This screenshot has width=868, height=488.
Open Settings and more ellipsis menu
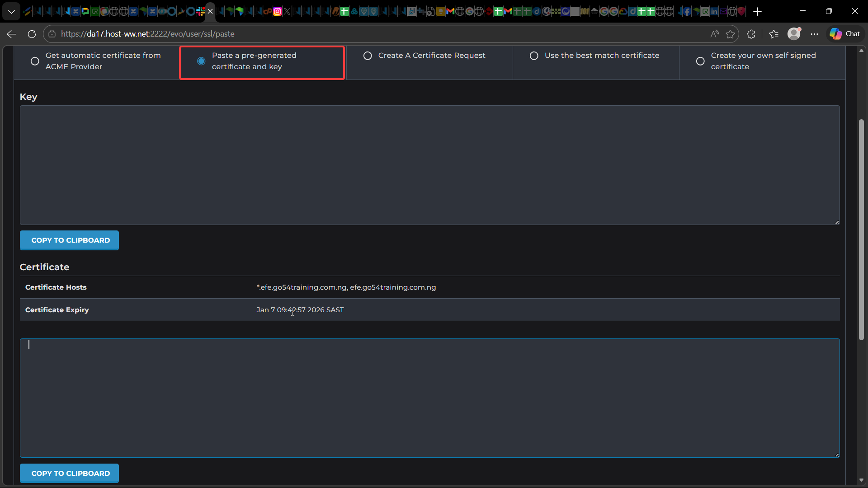814,34
